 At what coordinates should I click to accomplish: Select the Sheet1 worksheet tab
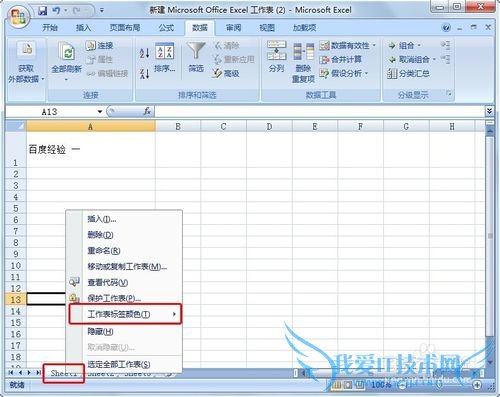(63, 373)
